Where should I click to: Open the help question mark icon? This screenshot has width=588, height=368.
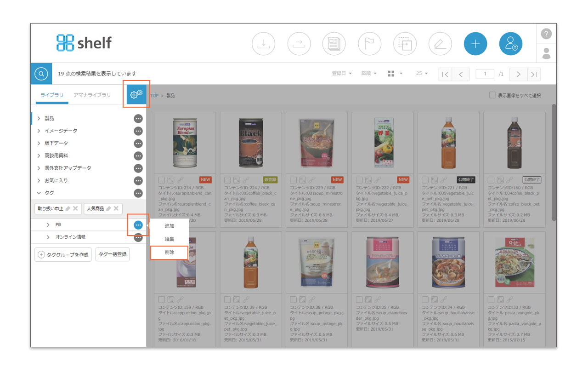546,34
